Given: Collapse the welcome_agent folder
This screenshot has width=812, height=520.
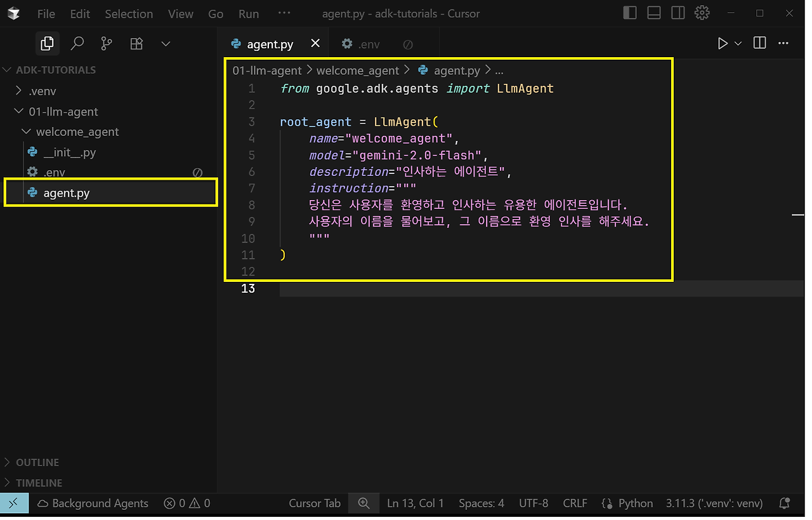Looking at the screenshot, I should (x=77, y=132).
